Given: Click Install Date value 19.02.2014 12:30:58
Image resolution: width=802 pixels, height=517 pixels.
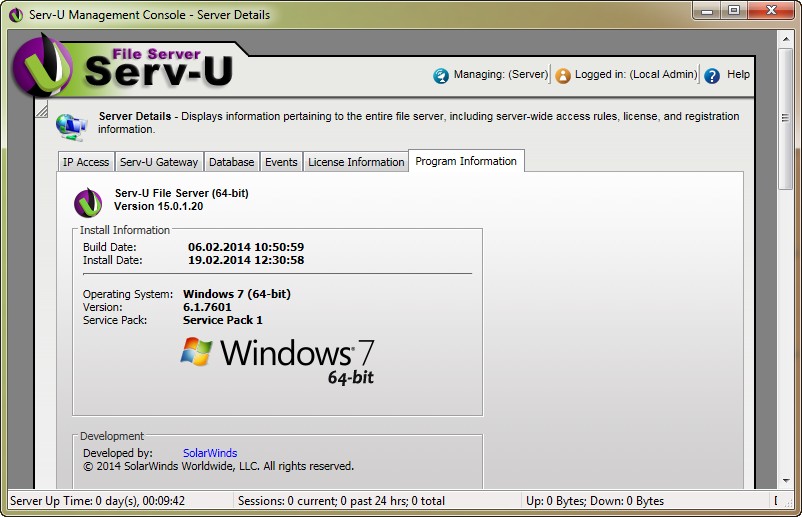Looking at the screenshot, I should 246,260.
